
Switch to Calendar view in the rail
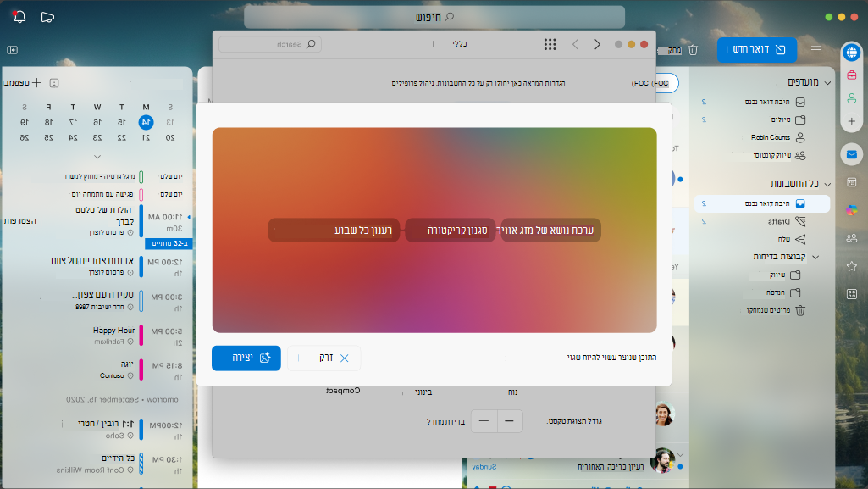[851, 182]
